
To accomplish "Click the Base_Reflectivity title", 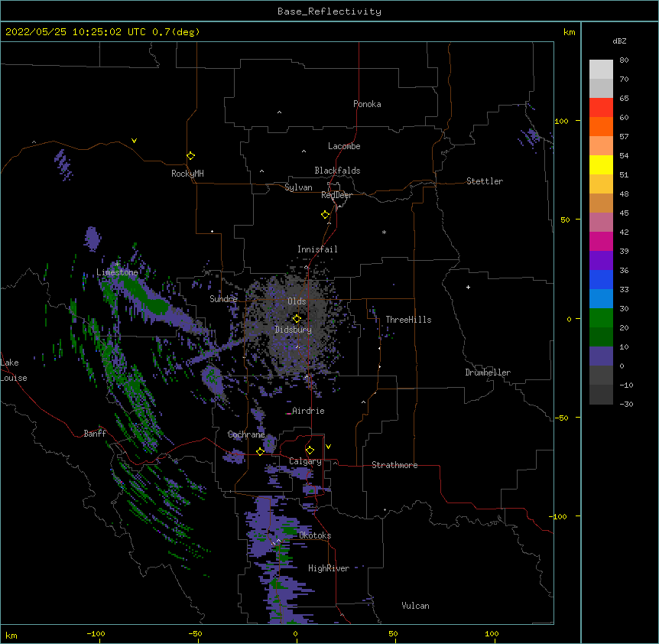I will click(x=329, y=11).
